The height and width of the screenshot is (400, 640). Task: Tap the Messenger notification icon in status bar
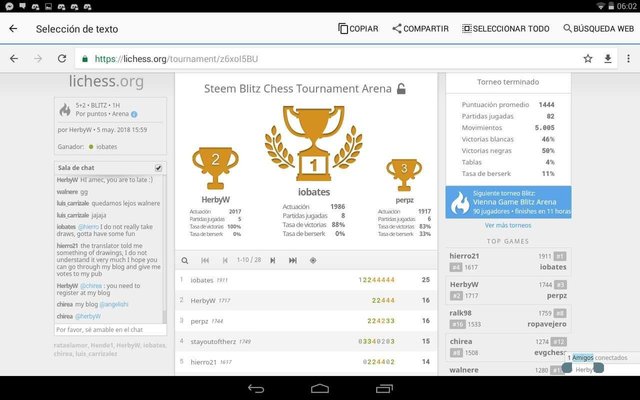9,6
